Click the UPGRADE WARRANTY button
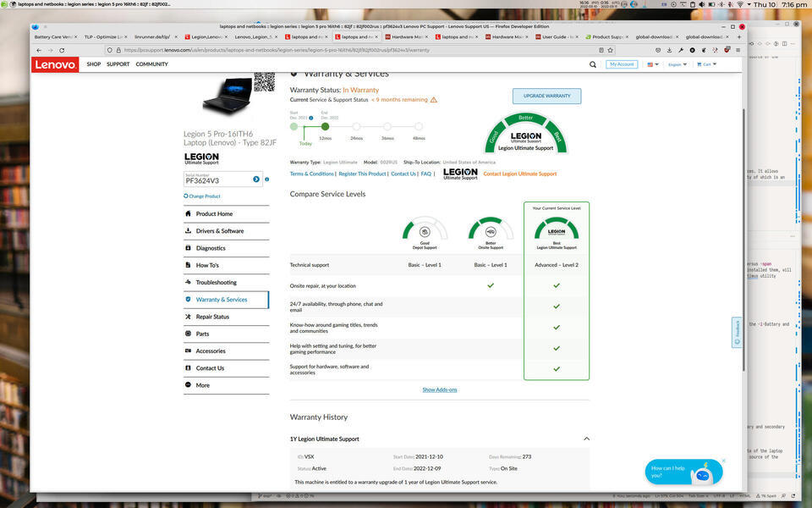This screenshot has width=812, height=508. pos(547,96)
